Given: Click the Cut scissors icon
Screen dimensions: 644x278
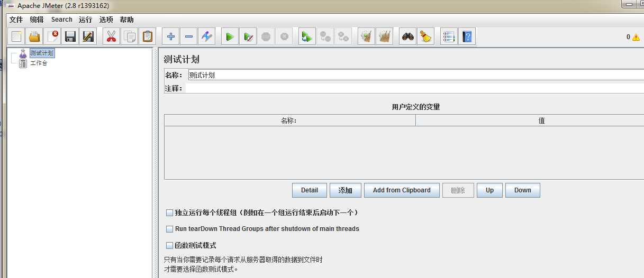Looking at the screenshot, I should 111,36.
